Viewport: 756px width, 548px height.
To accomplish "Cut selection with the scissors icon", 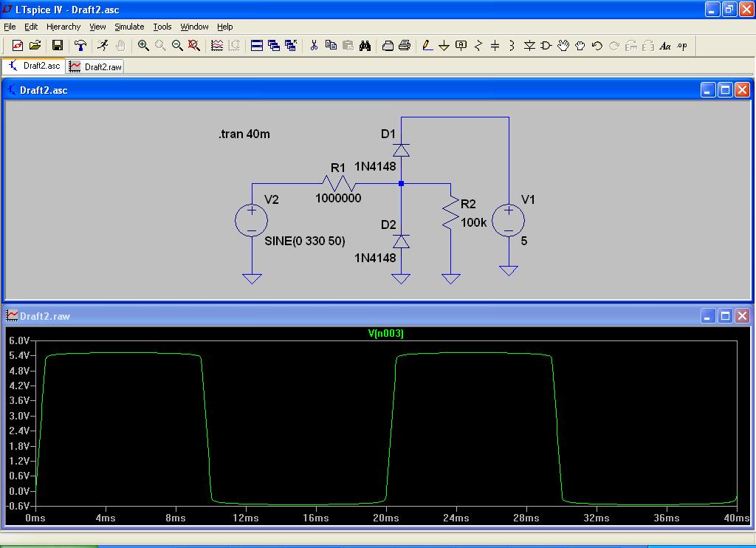I will [314, 45].
